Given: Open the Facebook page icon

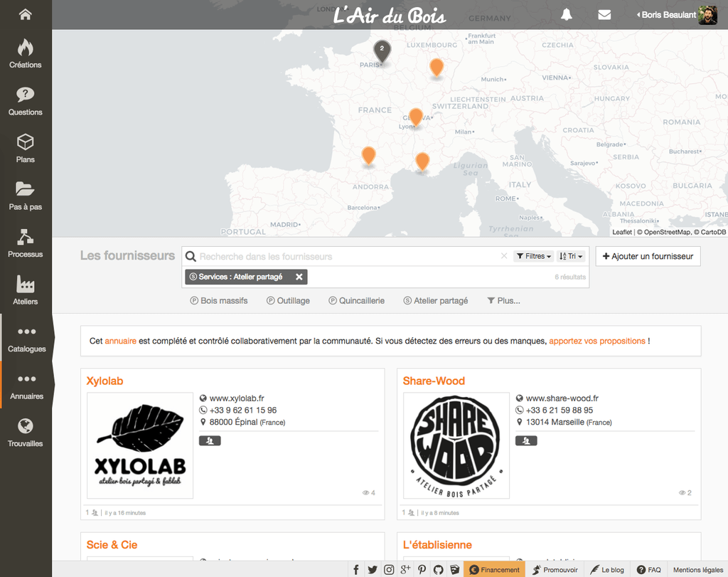Looking at the screenshot, I should click(x=356, y=570).
